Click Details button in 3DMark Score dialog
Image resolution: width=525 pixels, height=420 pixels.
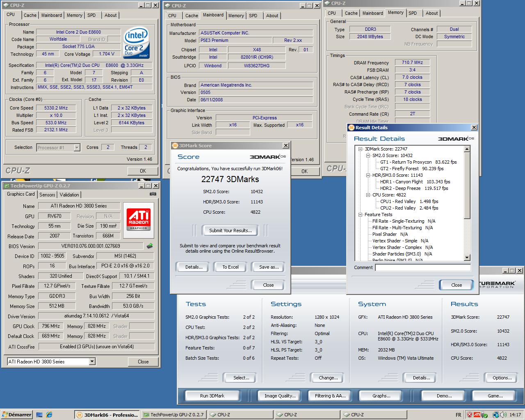pyautogui.click(x=194, y=267)
